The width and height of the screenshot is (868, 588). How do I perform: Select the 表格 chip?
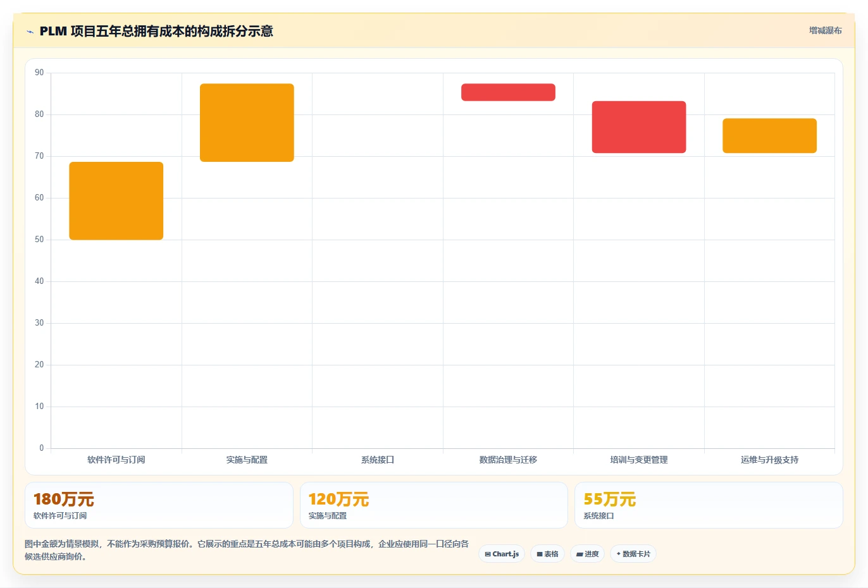pos(547,554)
